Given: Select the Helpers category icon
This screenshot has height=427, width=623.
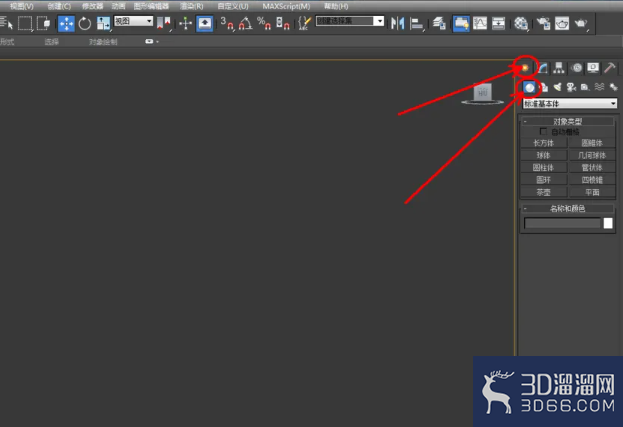Looking at the screenshot, I should (x=585, y=87).
